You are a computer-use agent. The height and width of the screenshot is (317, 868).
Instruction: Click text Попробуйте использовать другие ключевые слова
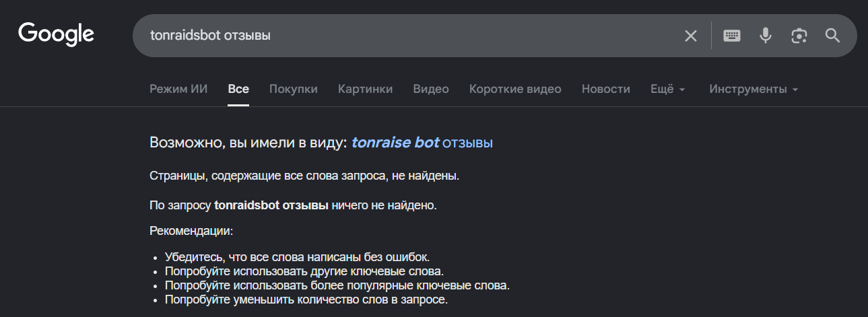(304, 271)
